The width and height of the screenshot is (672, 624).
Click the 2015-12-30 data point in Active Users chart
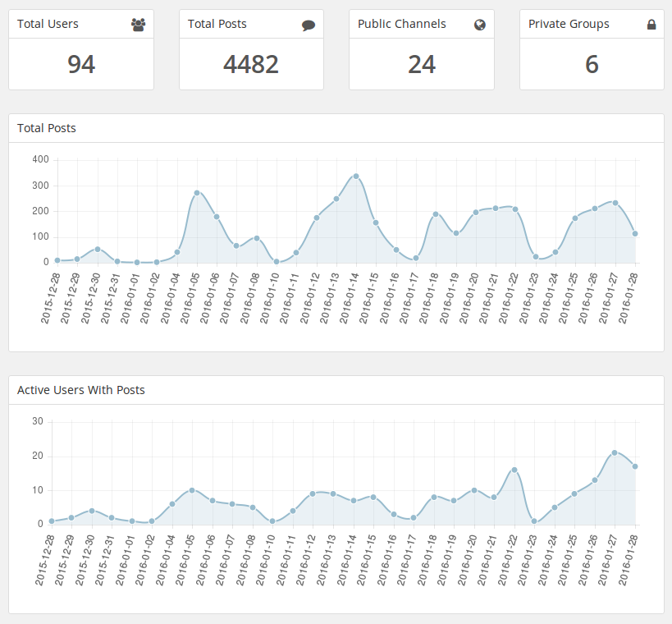pyautogui.click(x=92, y=511)
